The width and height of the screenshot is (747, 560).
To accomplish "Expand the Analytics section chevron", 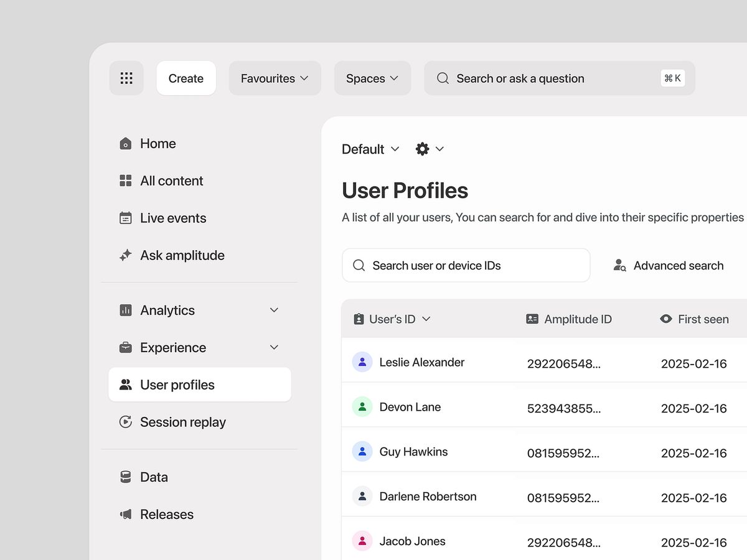I will 274,310.
